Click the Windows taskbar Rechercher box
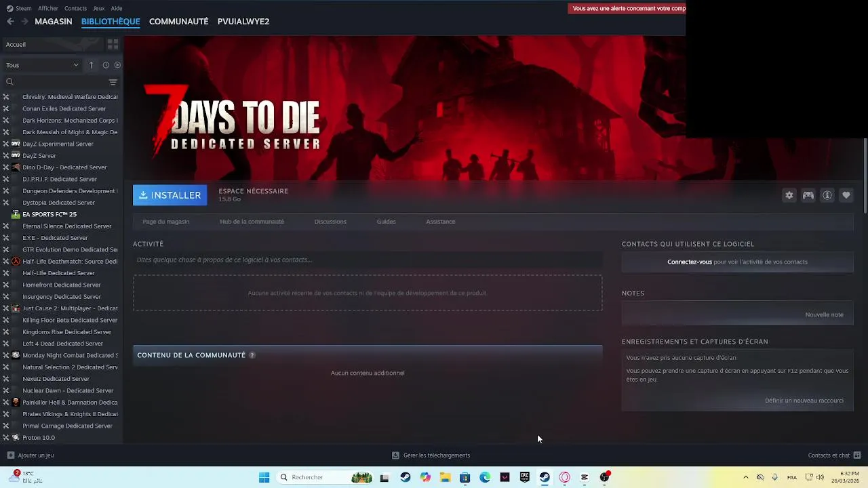Viewport: 868px width, 488px height. click(x=324, y=477)
